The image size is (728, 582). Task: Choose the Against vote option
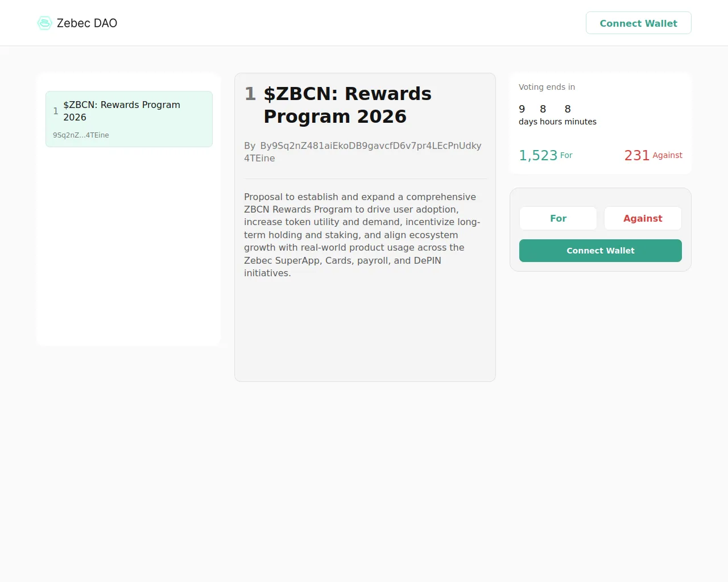click(643, 218)
